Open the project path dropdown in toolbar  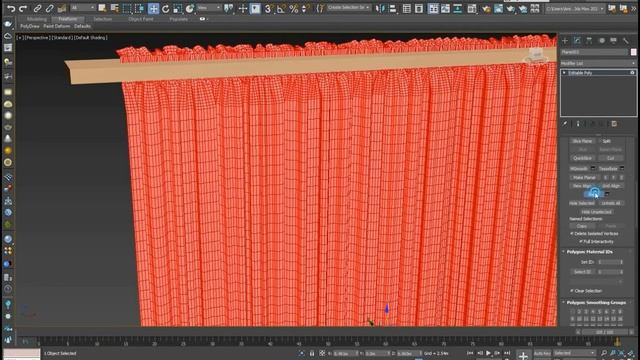pyautogui.click(x=574, y=8)
